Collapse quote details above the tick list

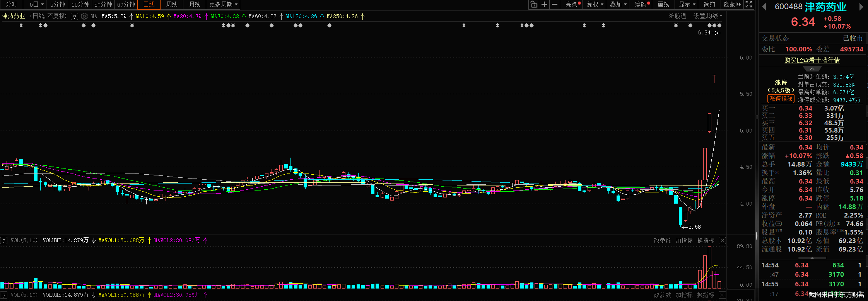[x=812, y=258]
